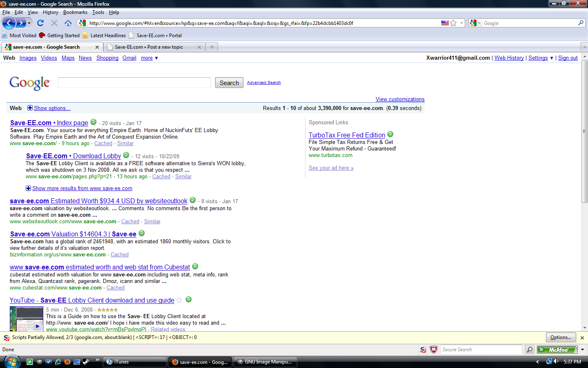Open the Bookmarks menu
This screenshot has height=368, width=588.
point(75,12)
